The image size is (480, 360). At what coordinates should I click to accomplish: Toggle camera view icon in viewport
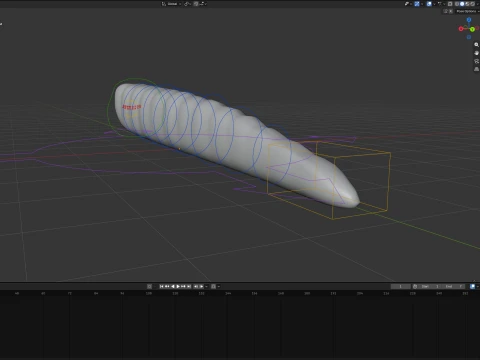tap(476, 61)
